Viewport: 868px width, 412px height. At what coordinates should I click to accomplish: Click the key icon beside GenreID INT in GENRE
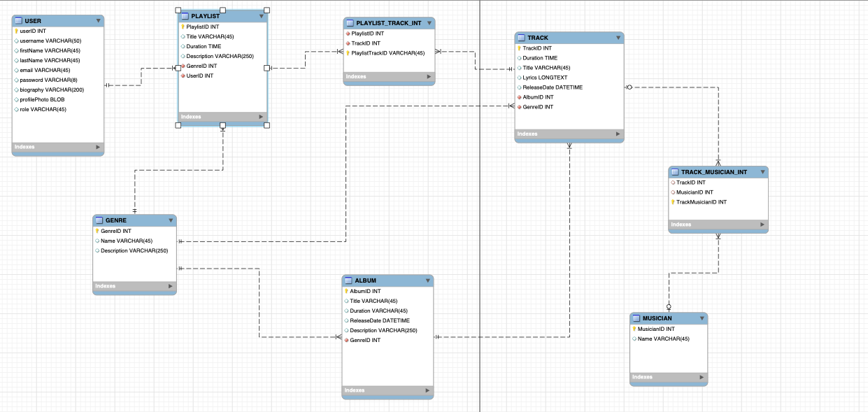tap(98, 231)
